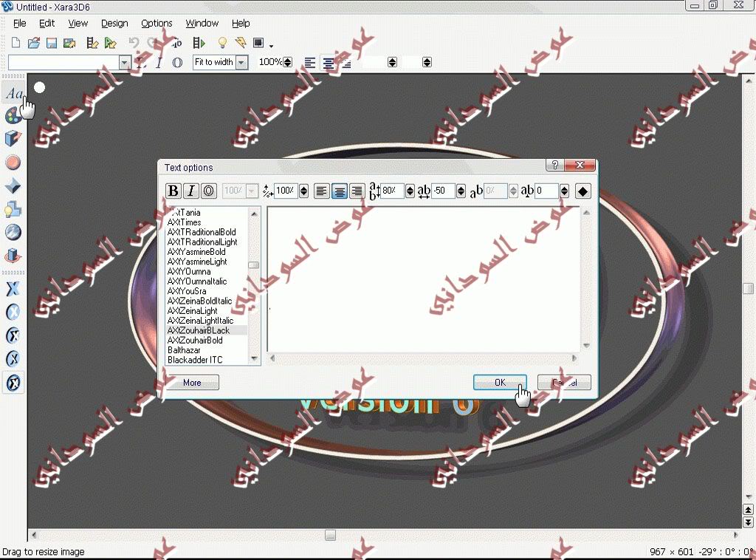The height and width of the screenshot is (560, 756).
Task: Click the Export image icon in toolbar
Action: (69, 43)
